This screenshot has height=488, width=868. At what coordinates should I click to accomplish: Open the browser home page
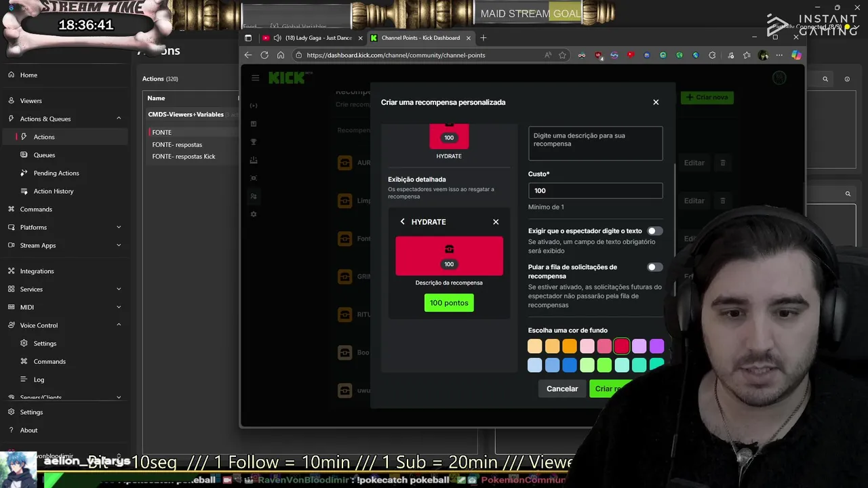coord(281,55)
